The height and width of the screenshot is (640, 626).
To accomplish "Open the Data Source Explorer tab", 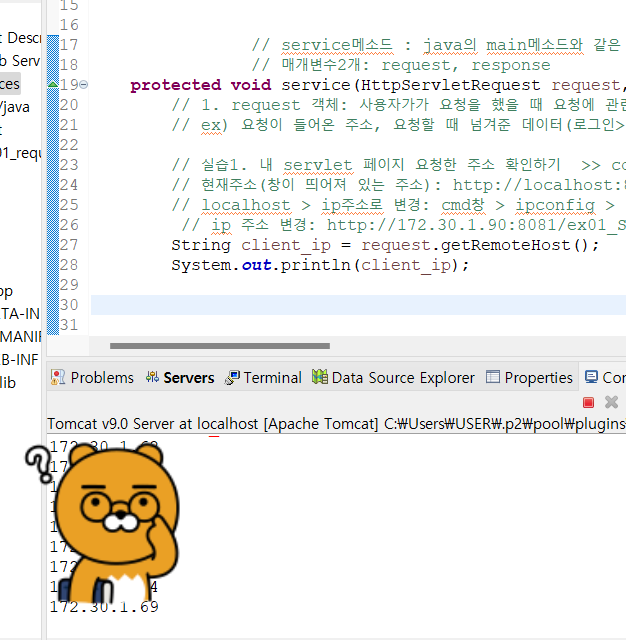I will pos(393,378).
